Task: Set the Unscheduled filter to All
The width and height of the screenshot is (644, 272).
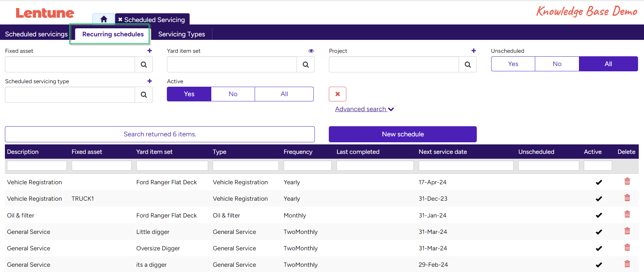Action: (608, 64)
